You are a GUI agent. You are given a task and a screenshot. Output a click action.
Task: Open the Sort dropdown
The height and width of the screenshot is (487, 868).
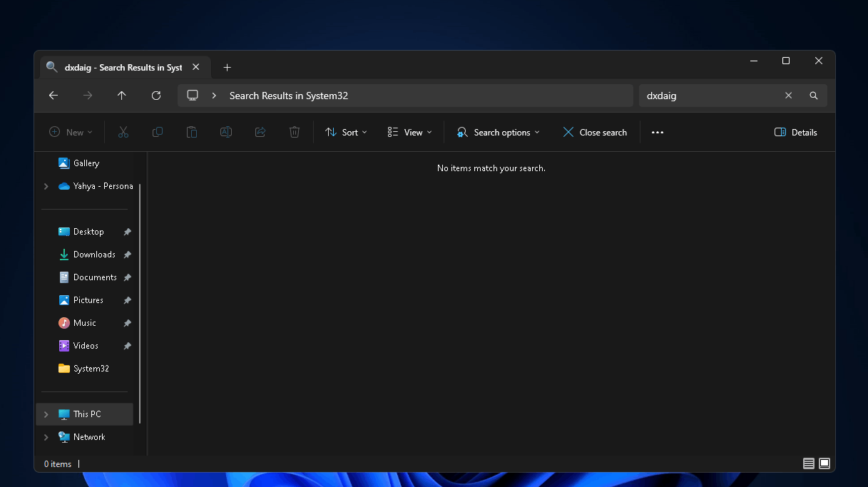click(x=346, y=133)
